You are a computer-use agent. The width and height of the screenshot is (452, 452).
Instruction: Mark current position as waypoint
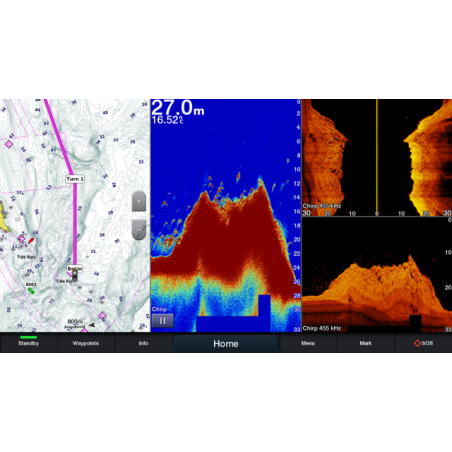click(x=366, y=343)
